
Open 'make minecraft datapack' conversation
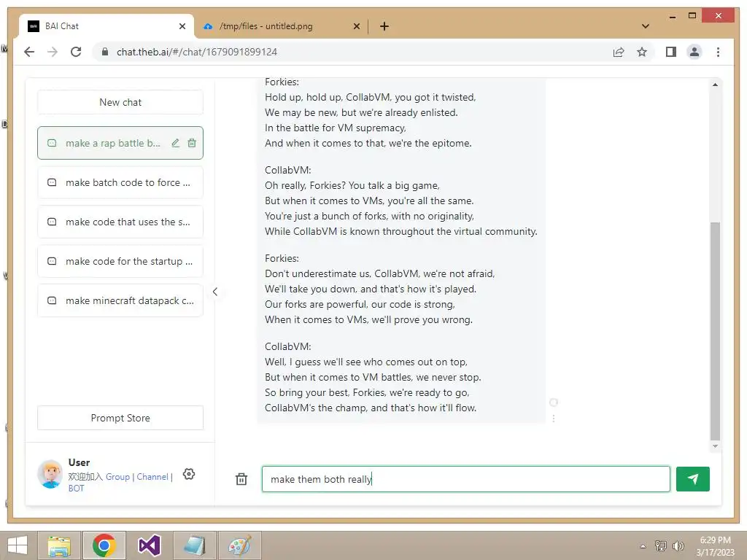coord(120,300)
